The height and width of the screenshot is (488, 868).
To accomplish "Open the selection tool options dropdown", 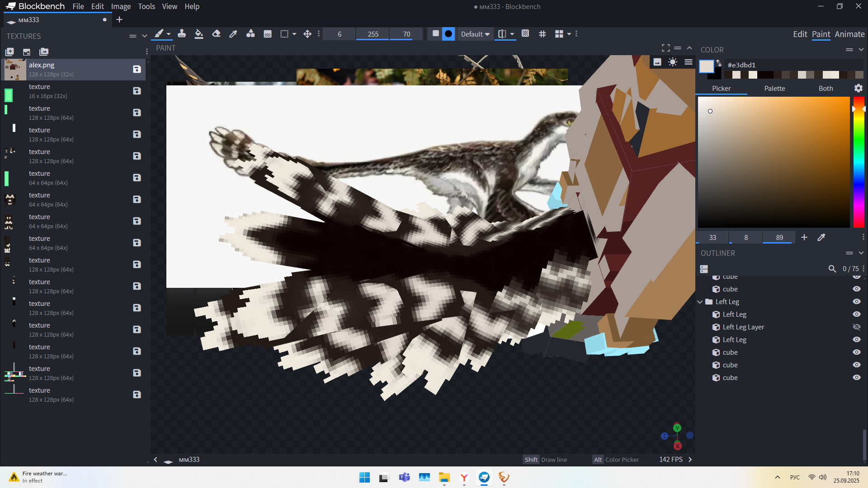I will pyautogui.click(x=294, y=34).
